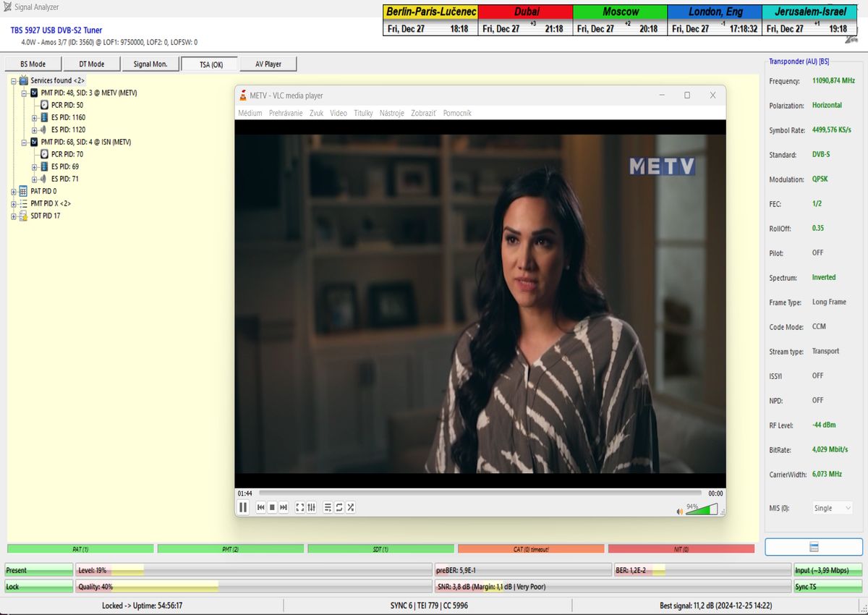Open the Médium menu in VLC
The width and height of the screenshot is (868, 615).
coord(250,113)
